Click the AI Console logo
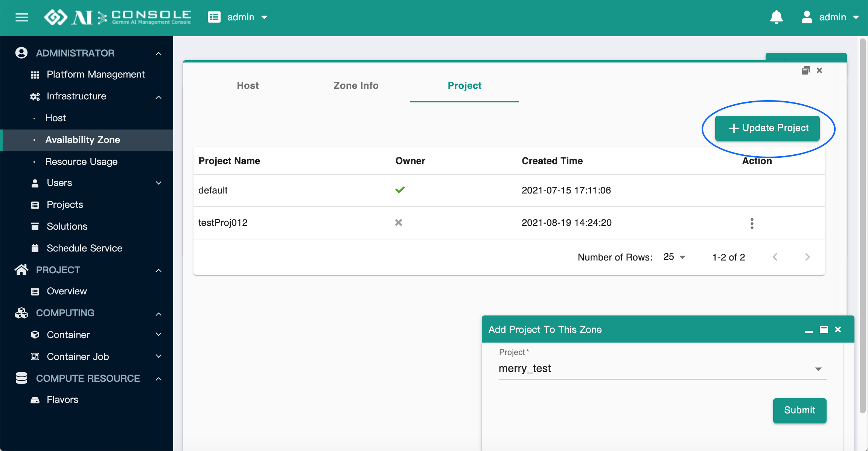Viewport: 868px width, 451px height. [117, 17]
